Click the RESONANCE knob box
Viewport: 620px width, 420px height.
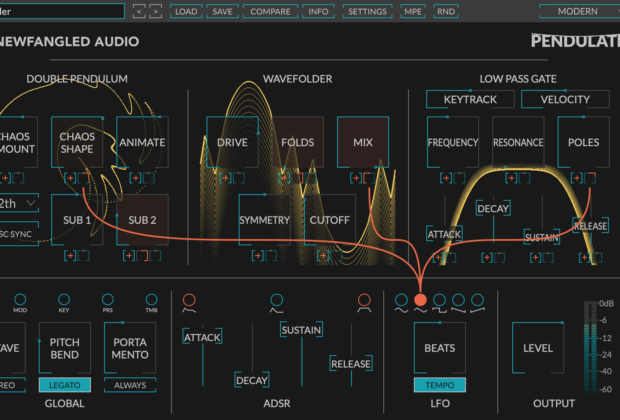pyautogui.click(x=518, y=142)
